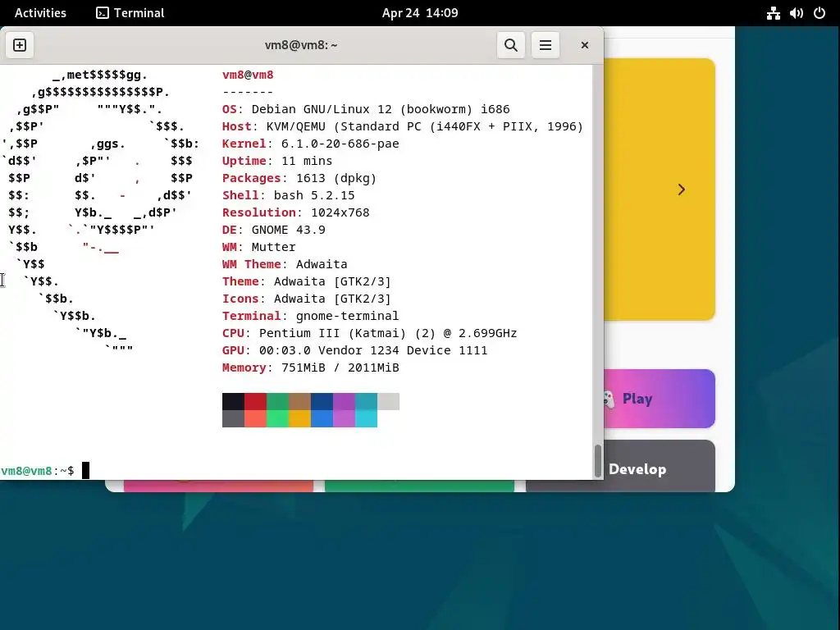Click the dark red color block

point(256,401)
